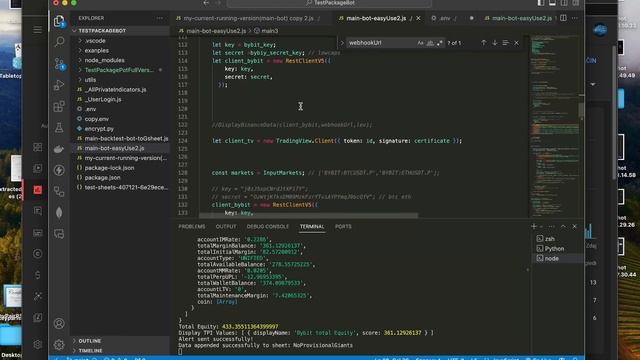
Task: Select the node terminal session
Action: [x=557, y=258]
